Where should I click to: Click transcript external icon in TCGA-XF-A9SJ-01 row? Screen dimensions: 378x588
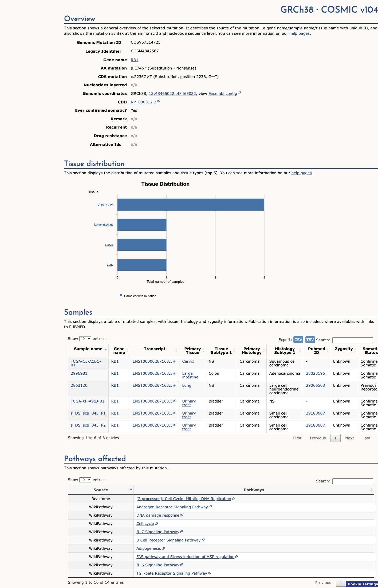tap(175, 401)
